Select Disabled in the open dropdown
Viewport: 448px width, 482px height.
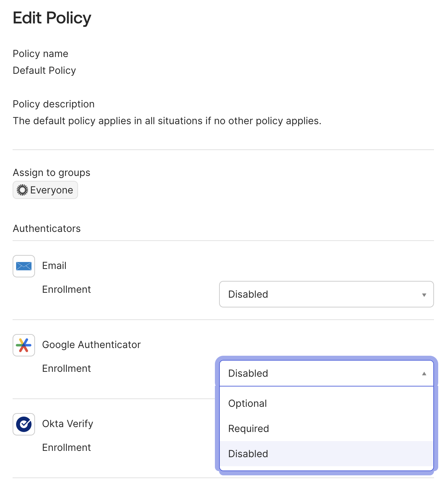click(248, 454)
